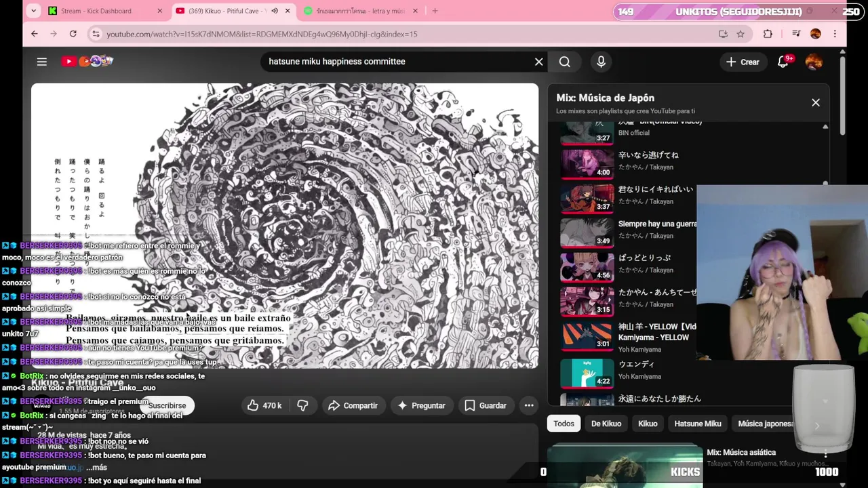Click the Preguntar button
868x488 pixels.
(421, 405)
